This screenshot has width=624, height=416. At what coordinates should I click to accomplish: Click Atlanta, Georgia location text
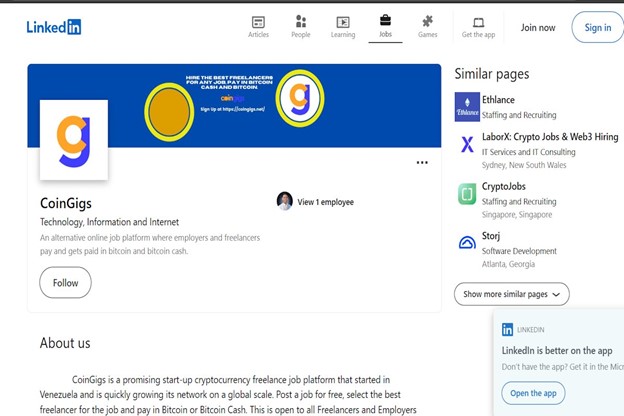508,264
